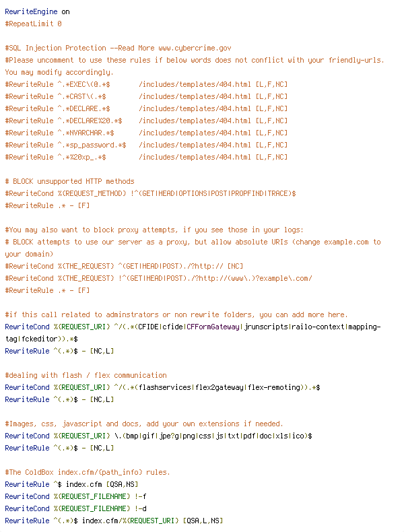Click the CAST injection RewriteRule line
Screen dimensions: 404x532
coord(146,97)
